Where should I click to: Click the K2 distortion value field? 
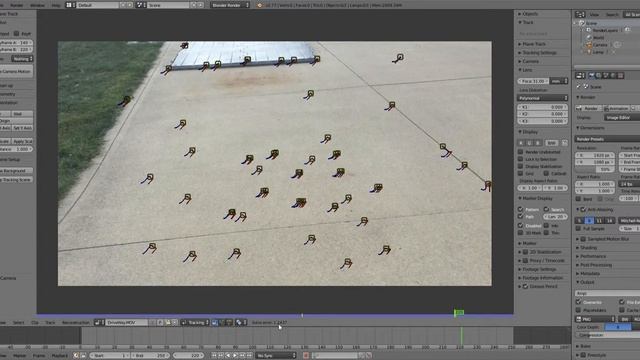pyautogui.click(x=542, y=114)
